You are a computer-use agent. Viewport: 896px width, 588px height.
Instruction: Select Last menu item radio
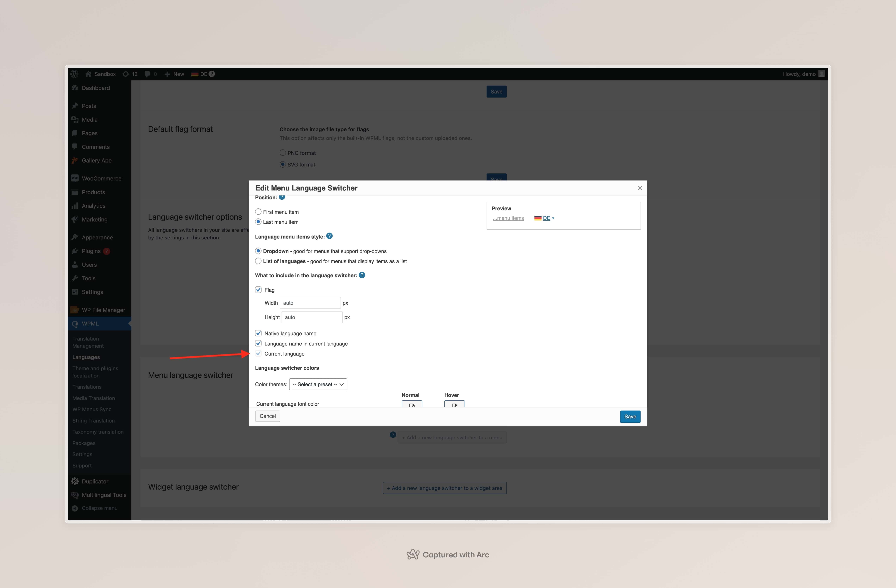click(258, 222)
